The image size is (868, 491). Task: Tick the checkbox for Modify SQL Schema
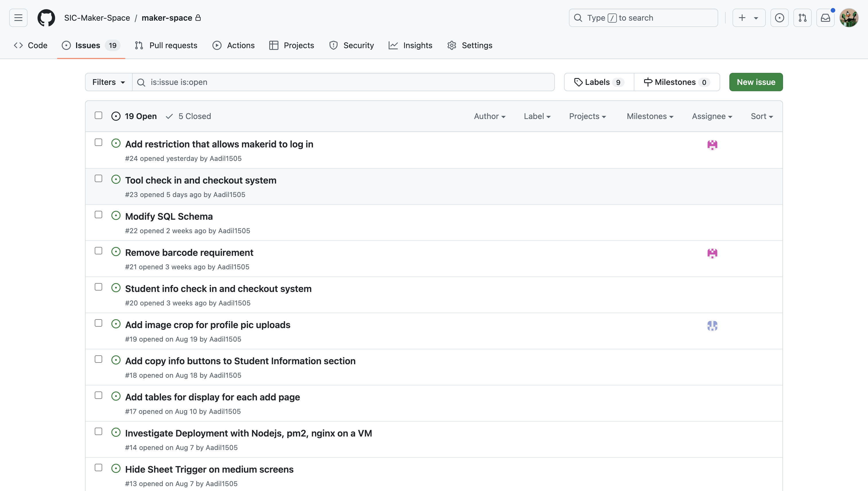pyautogui.click(x=98, y=215)
